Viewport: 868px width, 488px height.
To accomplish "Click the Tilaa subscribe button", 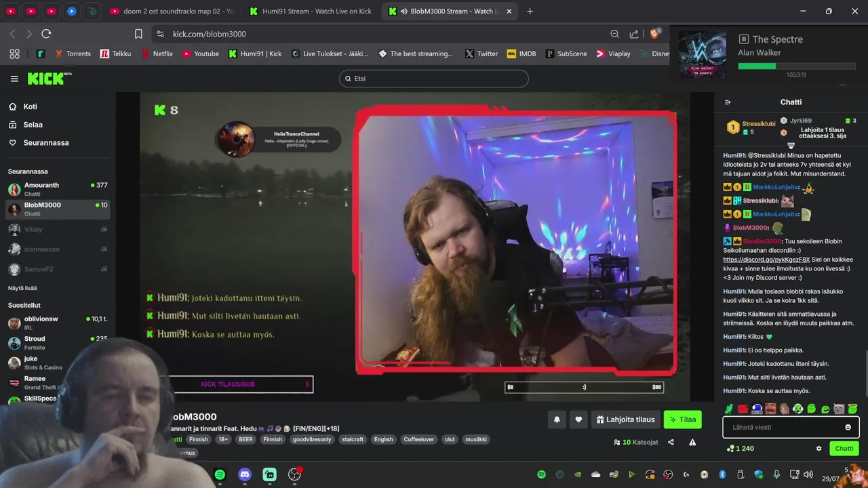I will [x=682, y=420].
